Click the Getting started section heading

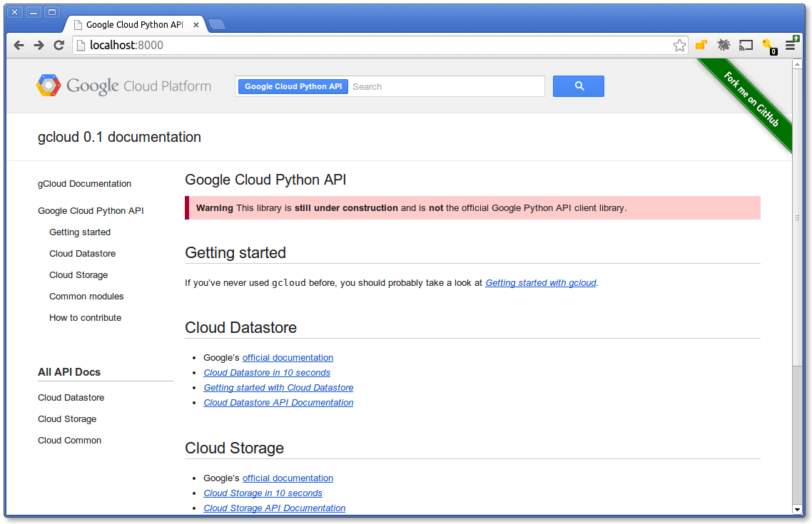coord(235,253)
